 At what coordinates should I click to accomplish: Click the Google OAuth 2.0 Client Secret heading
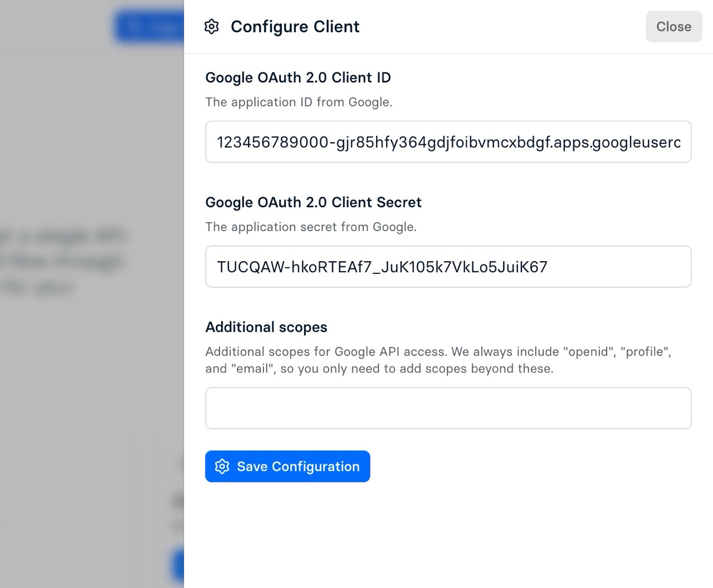[x=314, y=202]
